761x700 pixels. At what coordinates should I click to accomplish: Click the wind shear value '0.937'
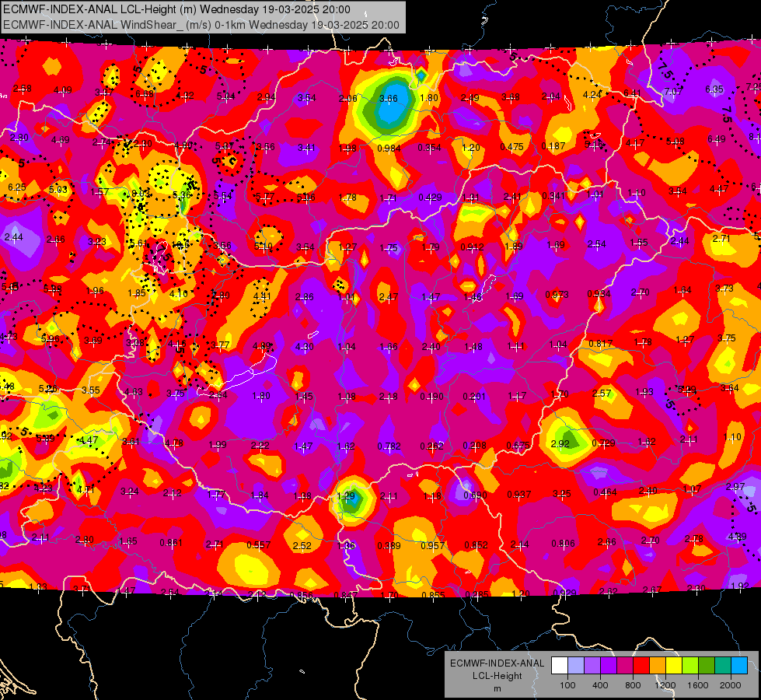click(x=518, y=495)
